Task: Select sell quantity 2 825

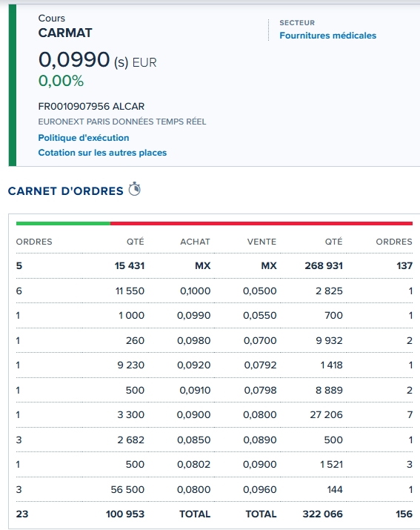Action: 329,291
